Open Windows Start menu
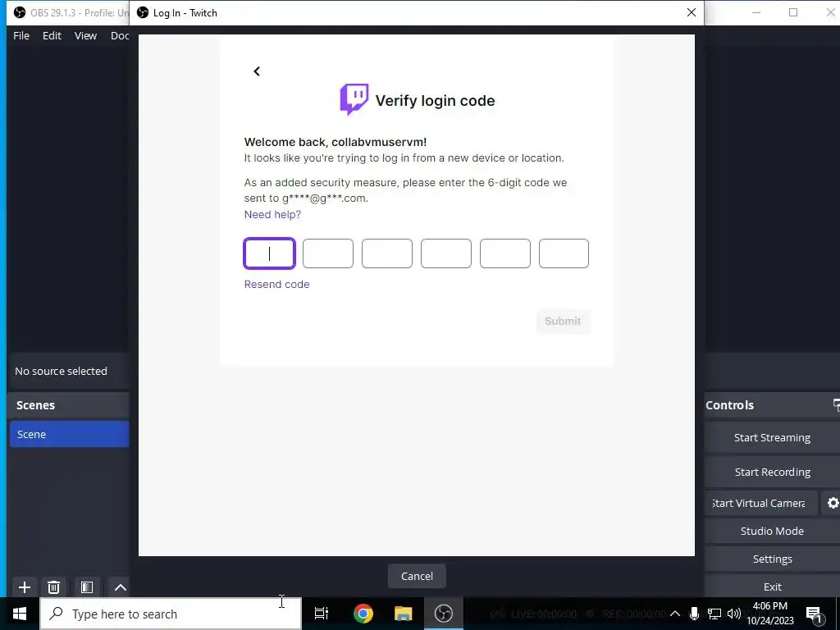 point(20,614)
